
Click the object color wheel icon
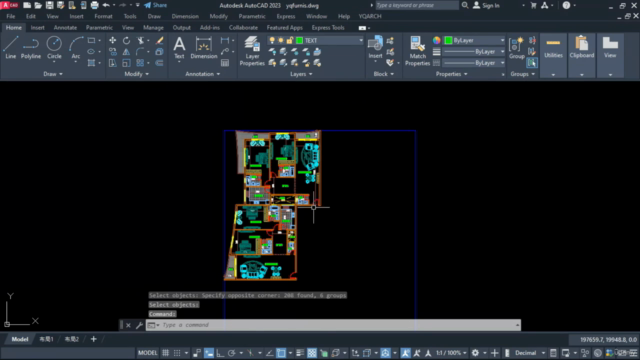[x=437, y=40]
